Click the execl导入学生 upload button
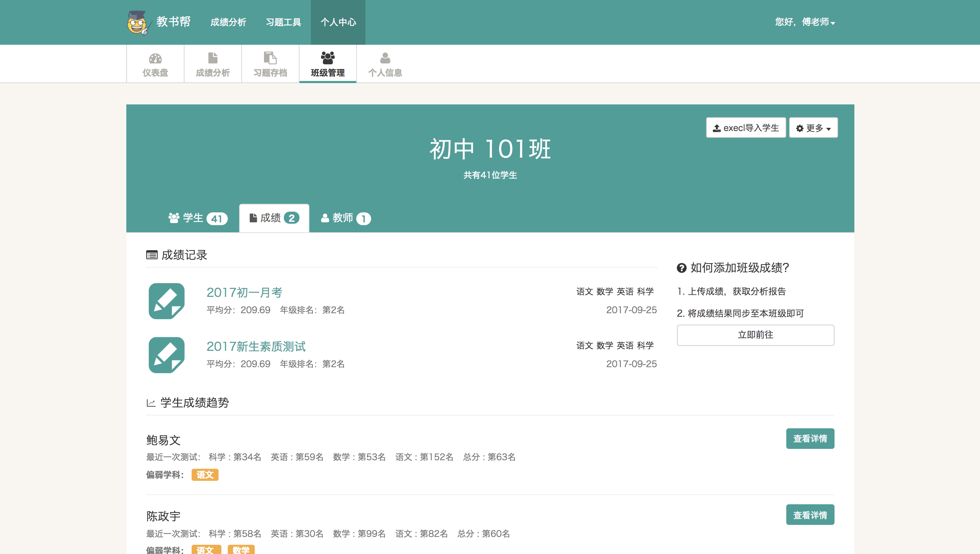The height and width of the screenshot is (554, 980). [746, 128]
